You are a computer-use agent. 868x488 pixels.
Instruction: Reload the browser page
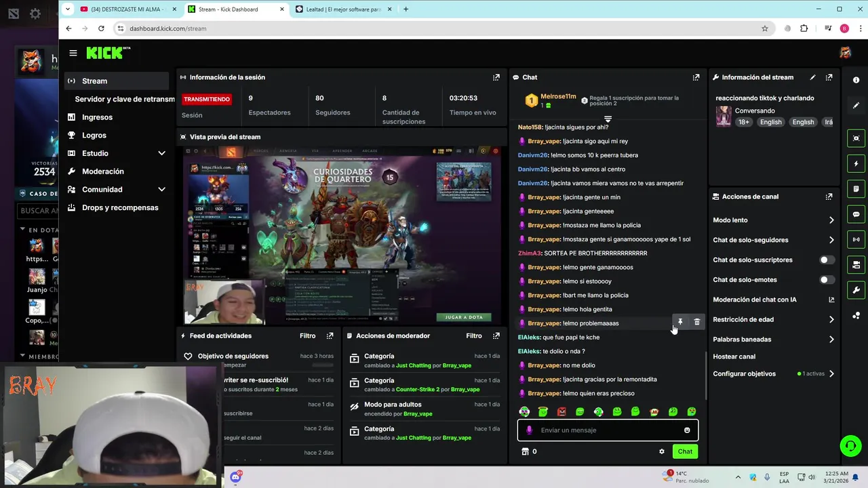[x=101, y=28]
